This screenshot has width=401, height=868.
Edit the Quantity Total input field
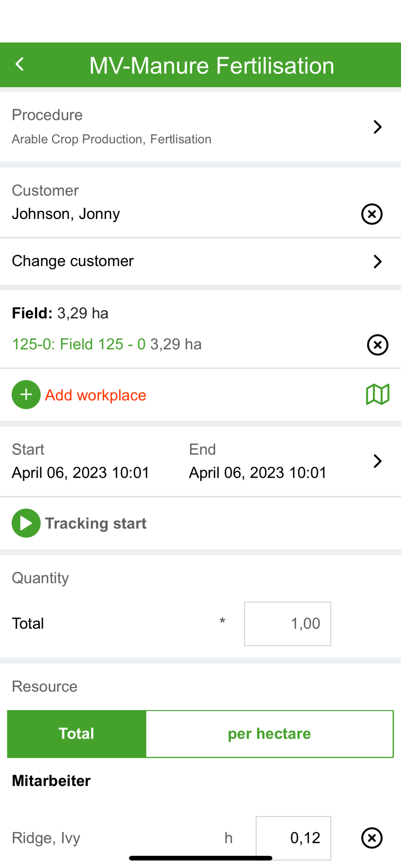tap(288, 624)
